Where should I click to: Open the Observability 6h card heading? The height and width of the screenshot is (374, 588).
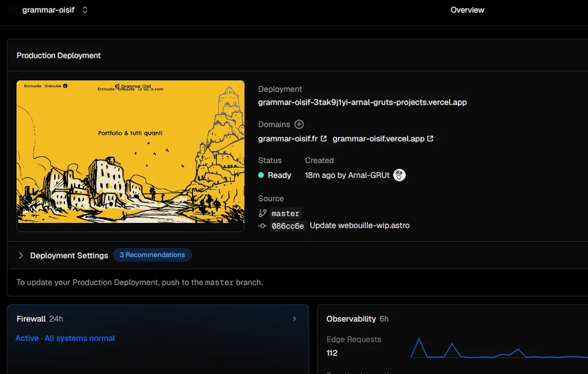(x=357, y=319)
